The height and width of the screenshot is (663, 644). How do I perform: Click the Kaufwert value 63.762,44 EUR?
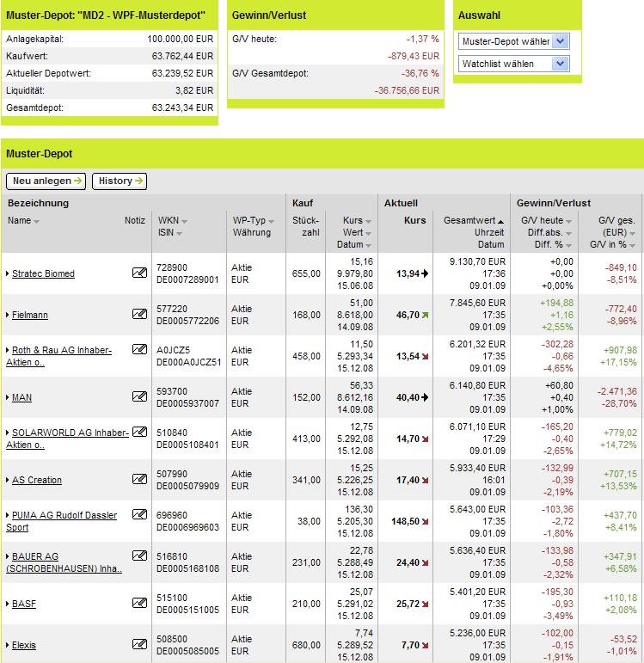click(182, 56)
